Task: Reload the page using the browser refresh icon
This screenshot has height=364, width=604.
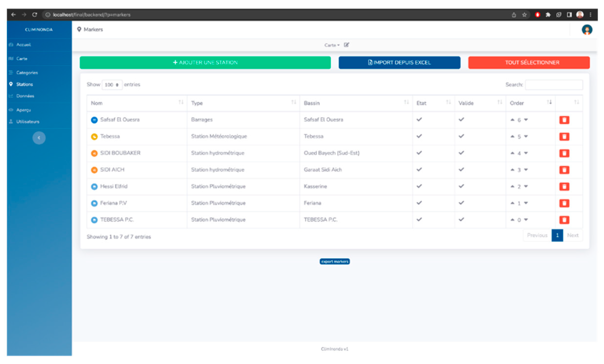Action: 35,15
